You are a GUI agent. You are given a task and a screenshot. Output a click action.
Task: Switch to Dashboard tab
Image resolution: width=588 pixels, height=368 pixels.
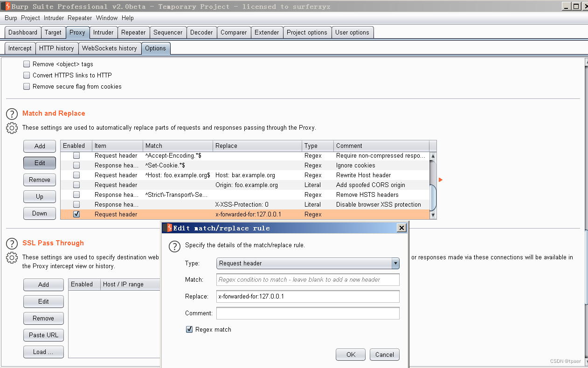click(23, 33)
